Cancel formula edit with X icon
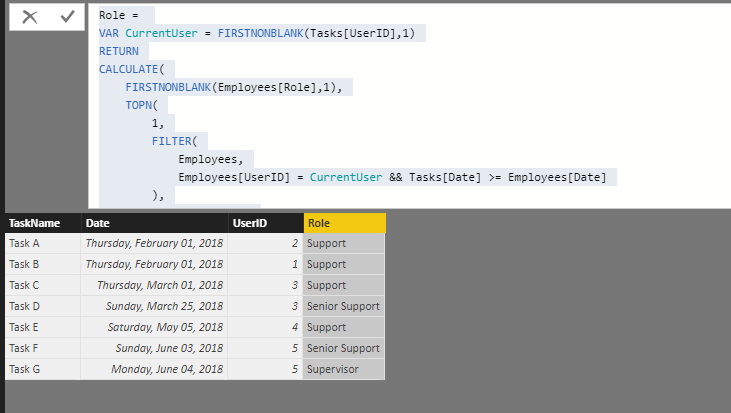The width and height of the screenshot is (731, 413). tap(30, 17)
